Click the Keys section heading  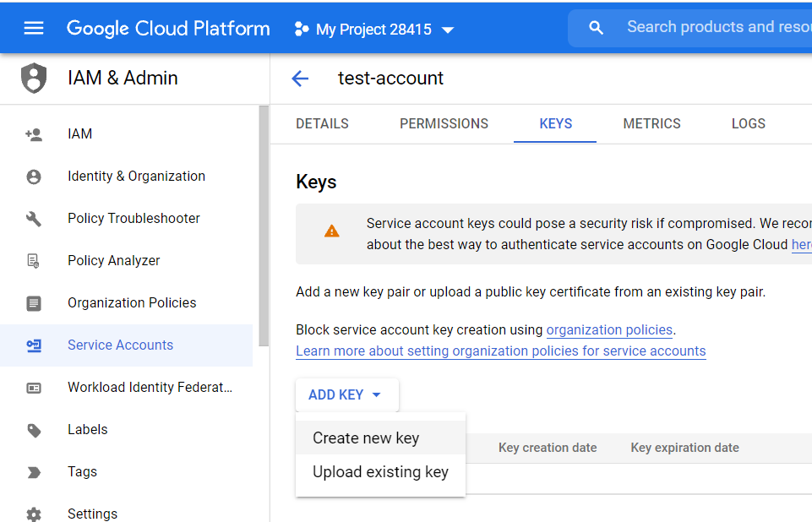[316, 182]
